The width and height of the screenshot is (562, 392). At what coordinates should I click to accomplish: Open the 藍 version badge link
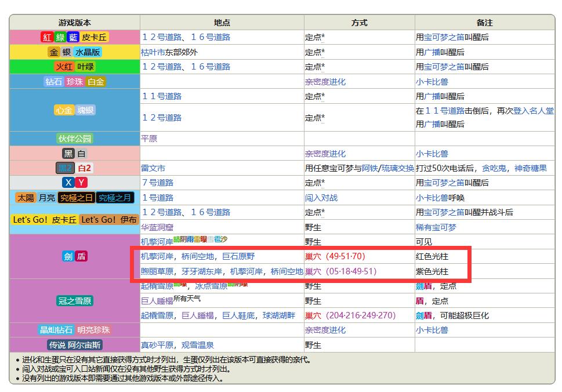point(73,37)
